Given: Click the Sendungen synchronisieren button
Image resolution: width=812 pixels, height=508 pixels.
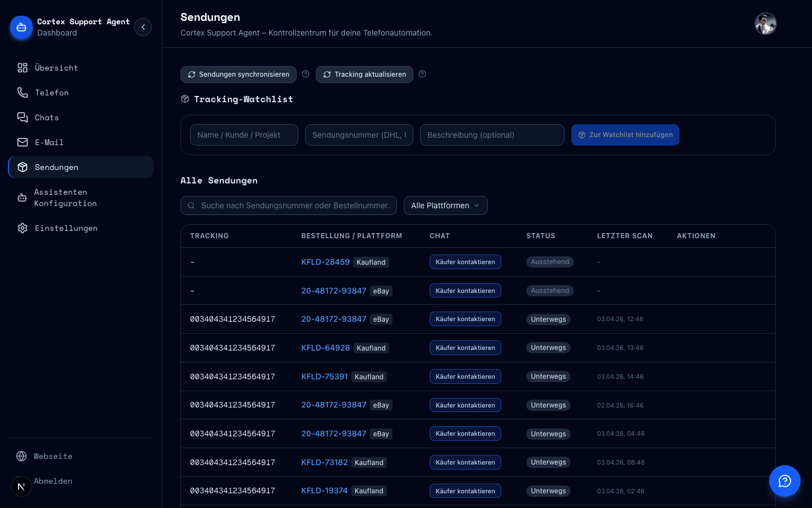Looking at the screenshot, I should 238,74.
